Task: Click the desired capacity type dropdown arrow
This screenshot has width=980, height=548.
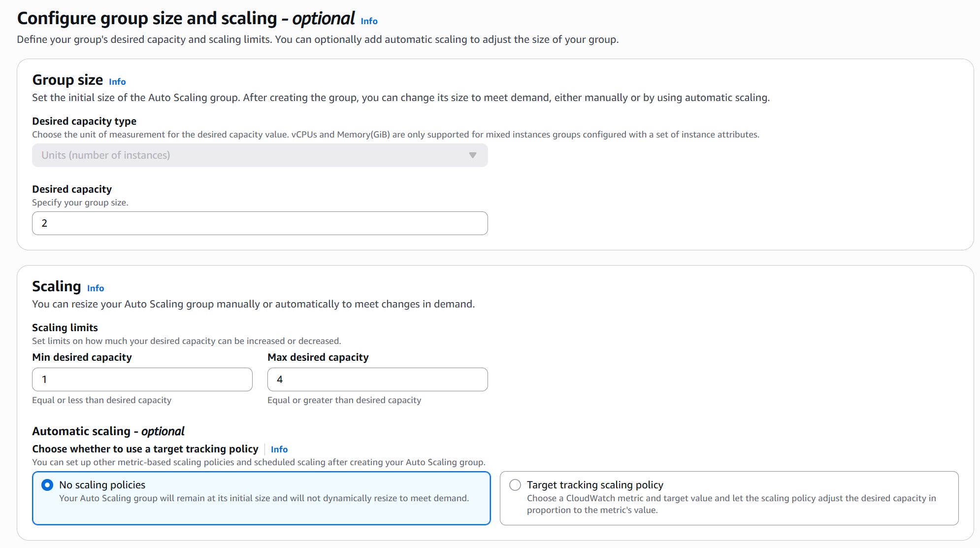Action: [473, 155]
